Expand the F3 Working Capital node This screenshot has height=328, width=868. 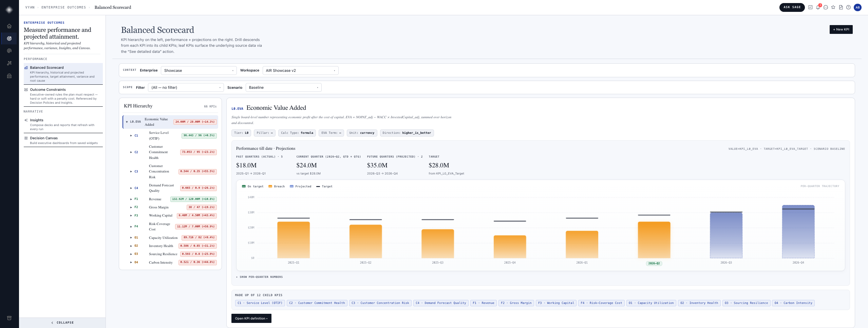pos(131,216)
